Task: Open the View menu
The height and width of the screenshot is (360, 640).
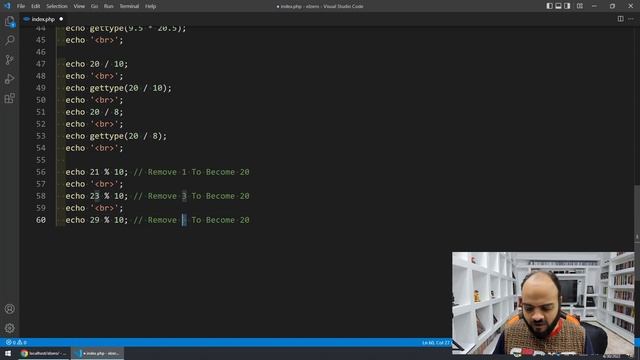Action: pos(79,6)
